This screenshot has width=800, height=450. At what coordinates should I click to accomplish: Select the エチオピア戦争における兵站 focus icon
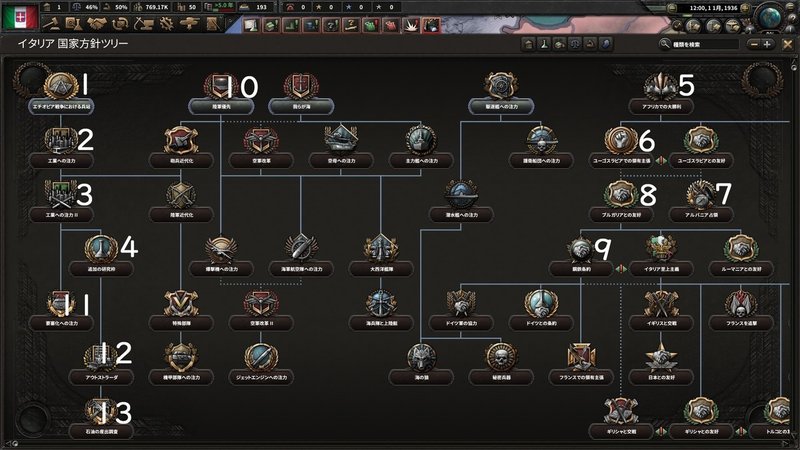pyautogui.click(x=61, y=86)
